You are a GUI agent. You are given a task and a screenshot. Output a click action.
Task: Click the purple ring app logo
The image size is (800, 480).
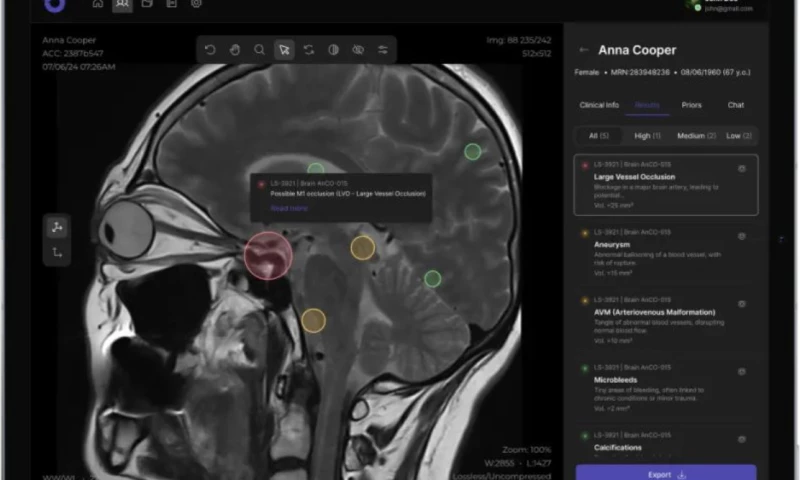click(55, 5)
